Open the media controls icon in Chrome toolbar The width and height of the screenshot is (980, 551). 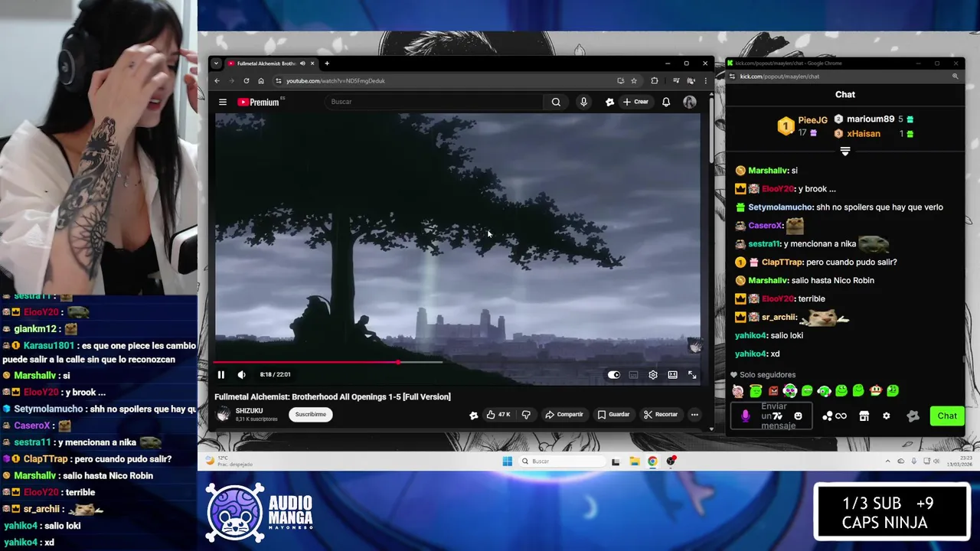tap(676, 80)
